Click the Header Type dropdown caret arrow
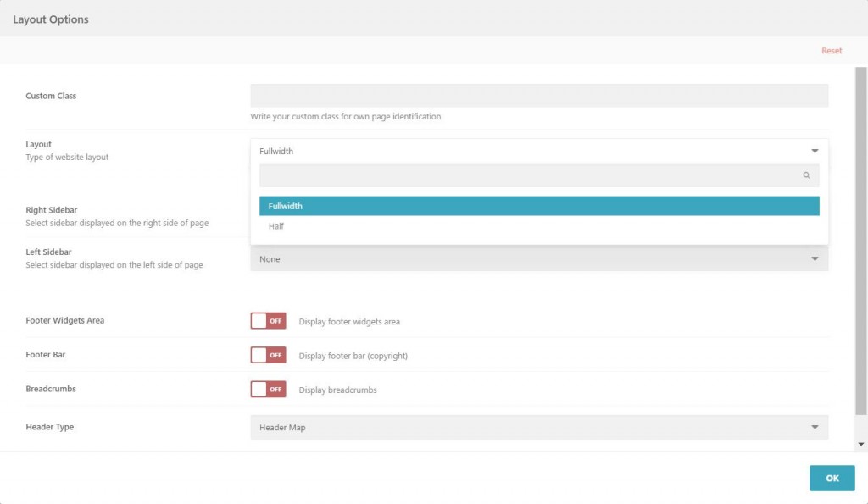The image size is (868, 504). (x=815, y=427)
